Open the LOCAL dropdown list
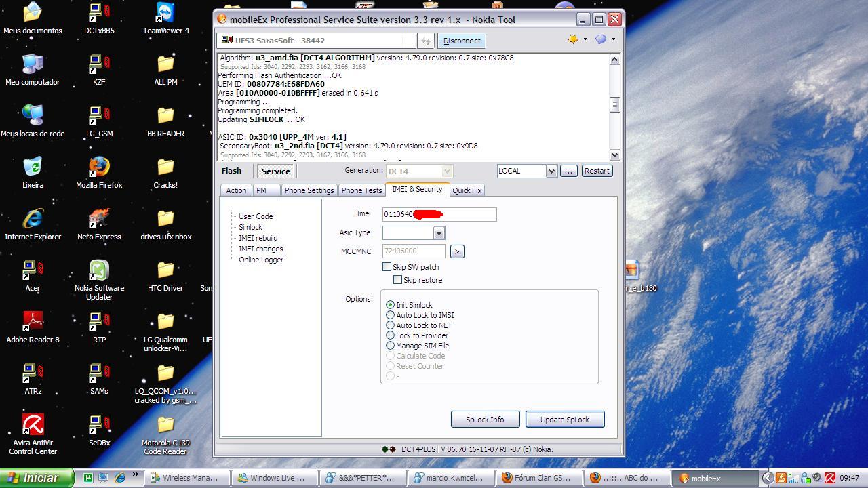This screenshot has height=488, width=868. click(x=551, y=171)
